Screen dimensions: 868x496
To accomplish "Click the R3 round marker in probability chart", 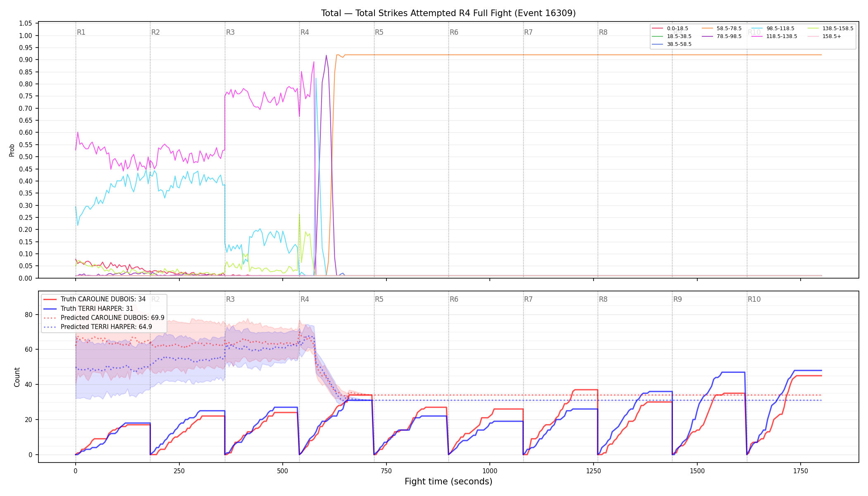I will [230, 32].
